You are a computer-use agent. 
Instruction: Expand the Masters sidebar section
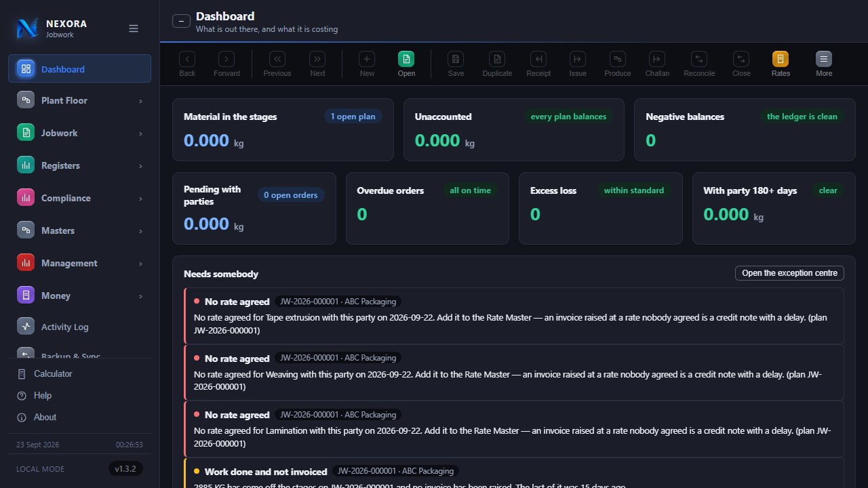(79, 230)
